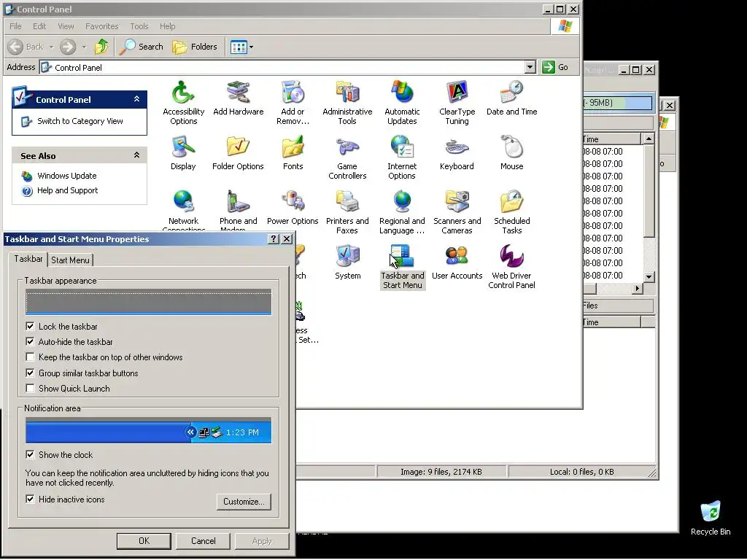Open Date and Time icon

(x=511, y=98)
